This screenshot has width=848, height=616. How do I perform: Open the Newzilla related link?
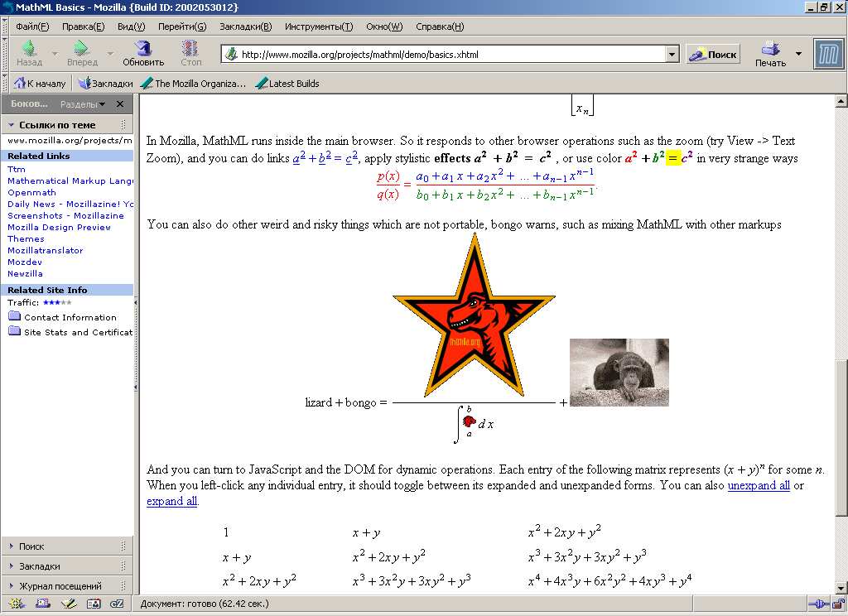coord(25,274)
